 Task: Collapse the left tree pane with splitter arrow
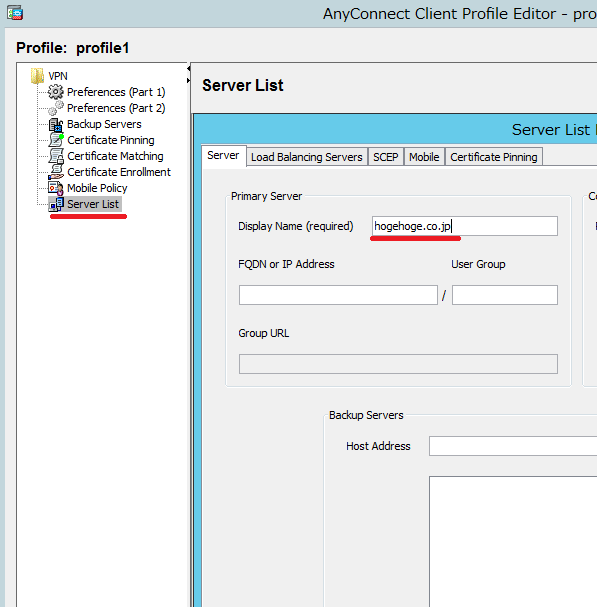189,69
